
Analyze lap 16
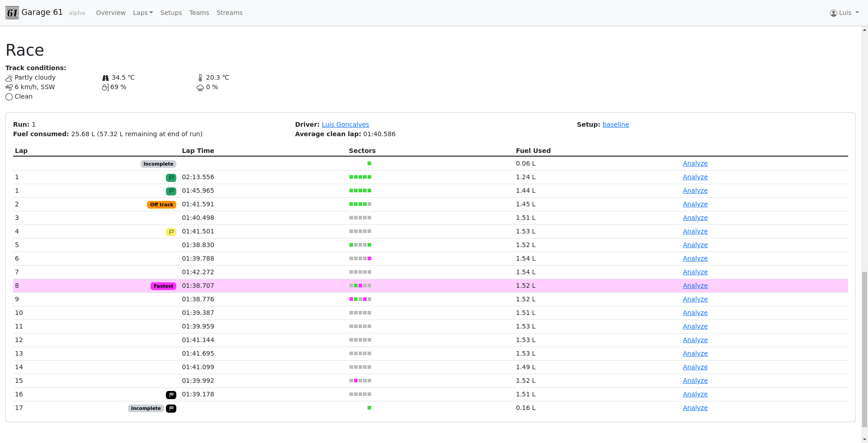[x=695, y=394]
